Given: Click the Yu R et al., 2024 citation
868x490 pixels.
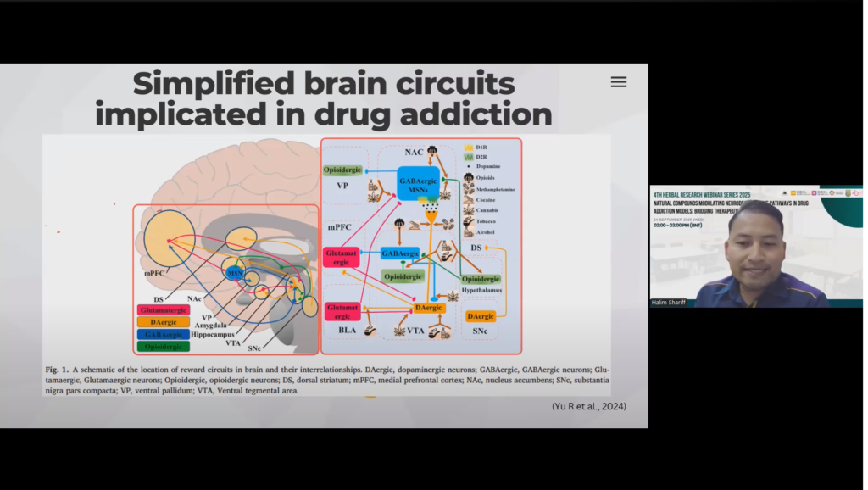Looking at the screenshot, I should (588, 406).
